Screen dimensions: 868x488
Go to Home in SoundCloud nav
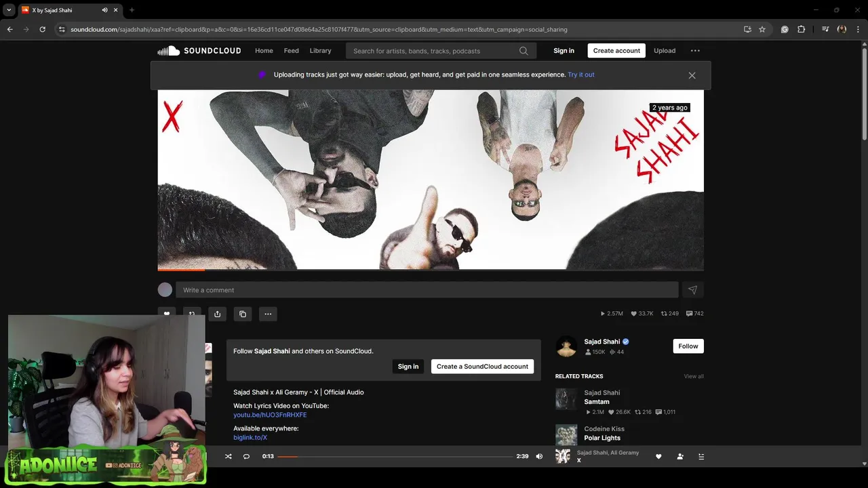point(264,51)
